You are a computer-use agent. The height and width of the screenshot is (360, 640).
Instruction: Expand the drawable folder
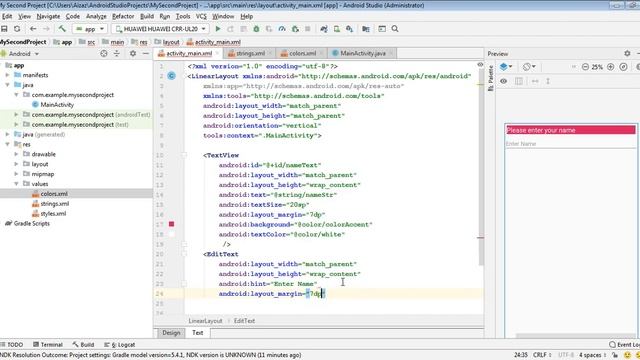(x=16, y=154)
